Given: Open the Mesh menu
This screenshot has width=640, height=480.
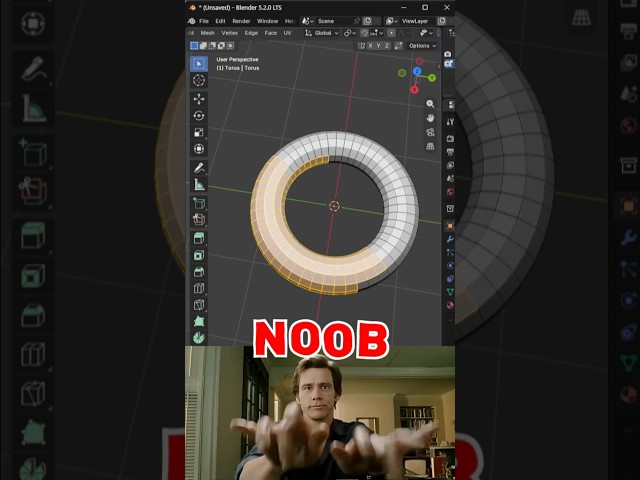Looking at the screenshot, I should 207,33.
